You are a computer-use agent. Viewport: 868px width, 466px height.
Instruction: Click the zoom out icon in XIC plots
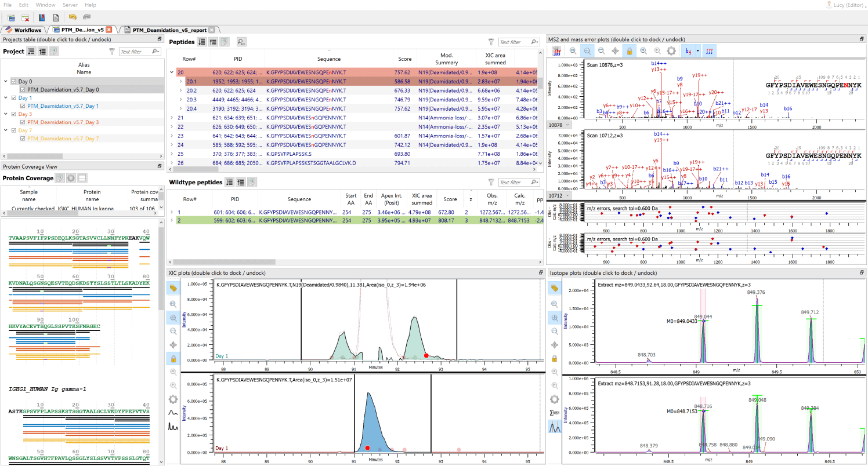[x=173, y=331]
